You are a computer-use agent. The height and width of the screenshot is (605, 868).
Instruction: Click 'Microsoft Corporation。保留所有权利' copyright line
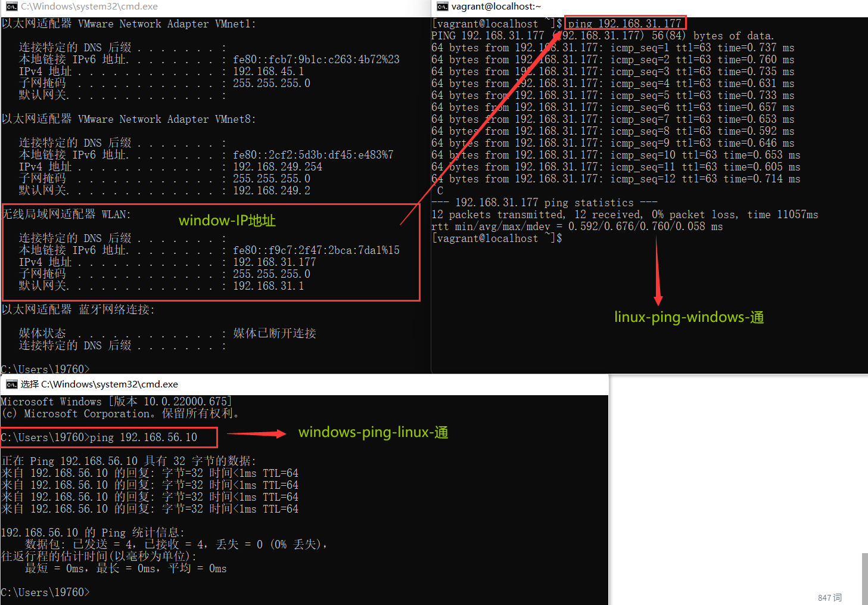[x=120, y=414]
